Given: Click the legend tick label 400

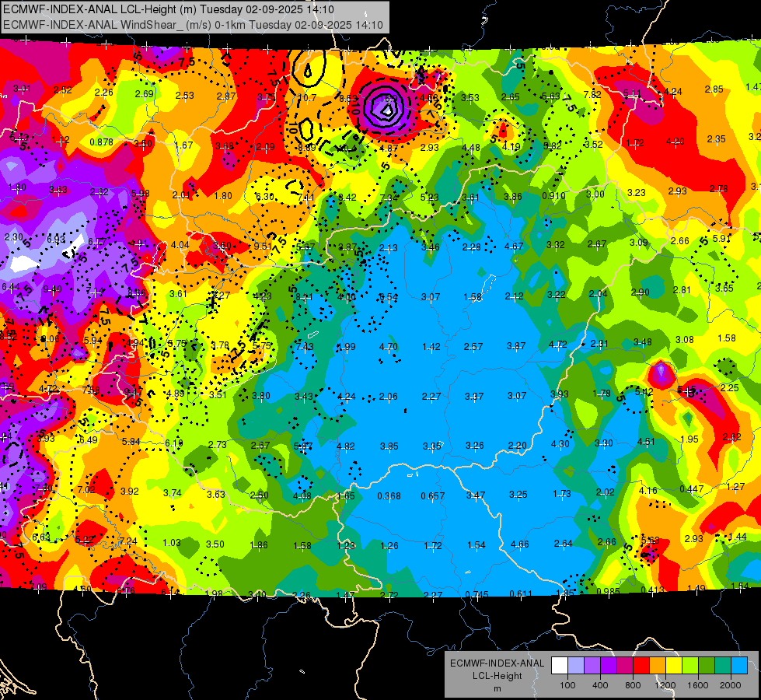Looking at the screenshot, I should [x=600, y=685].
